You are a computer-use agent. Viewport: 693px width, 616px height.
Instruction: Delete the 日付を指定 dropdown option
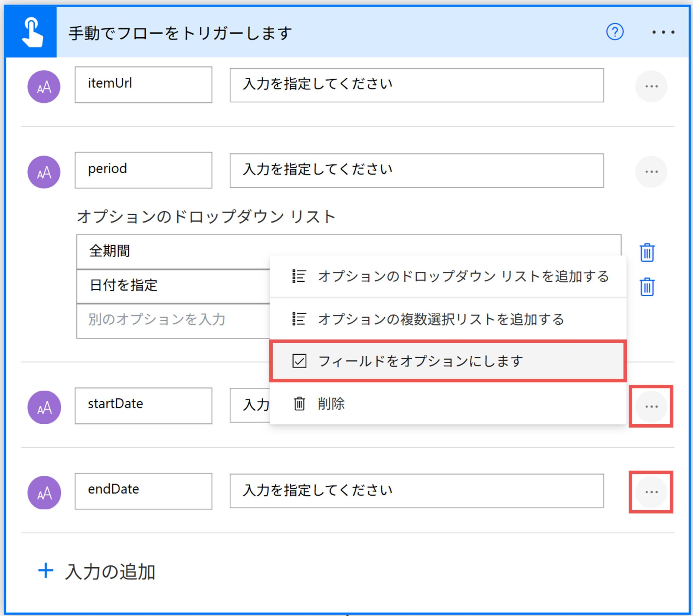click(647, 287)
